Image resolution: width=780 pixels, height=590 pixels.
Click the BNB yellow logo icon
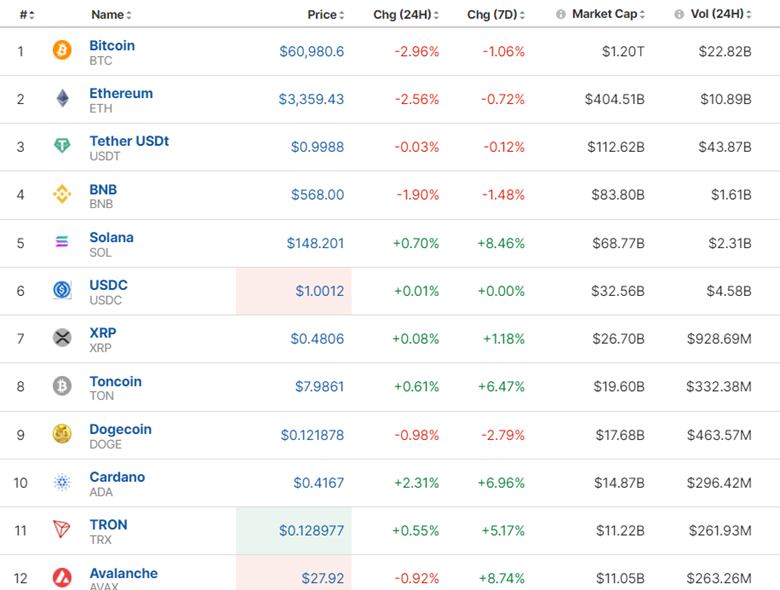[x=62, y=194]
